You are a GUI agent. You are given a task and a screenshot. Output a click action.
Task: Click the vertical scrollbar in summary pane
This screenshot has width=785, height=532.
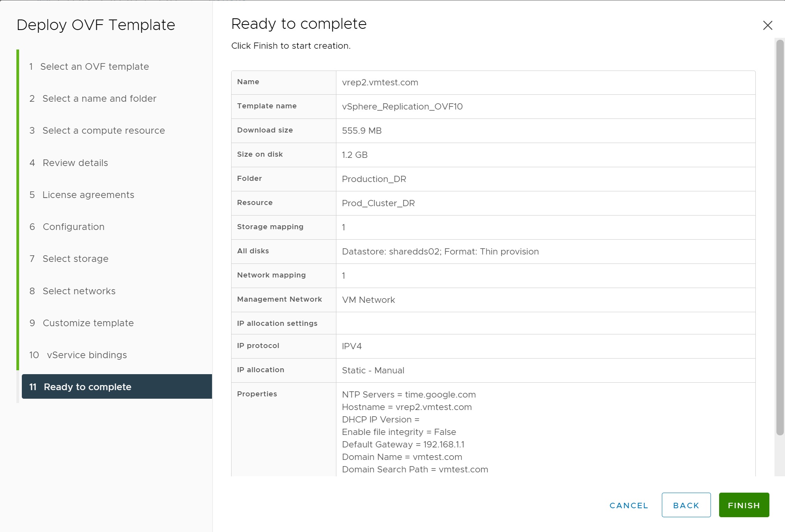tap(780, 238)
